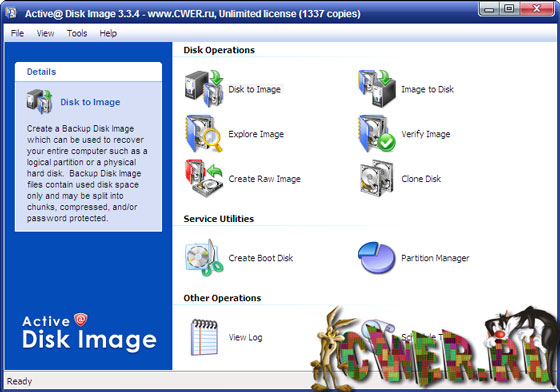Click the application icon in title bar
Viewport: 560px width, 392px height.
point(11,13)
